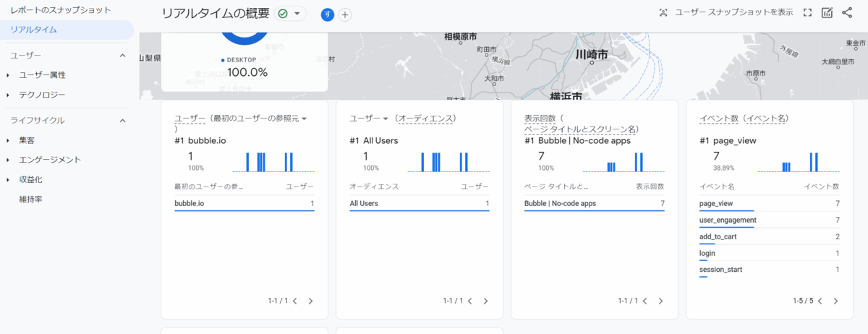Open fullscreen mode icon

pyautogui.click(x=808, y=13)
